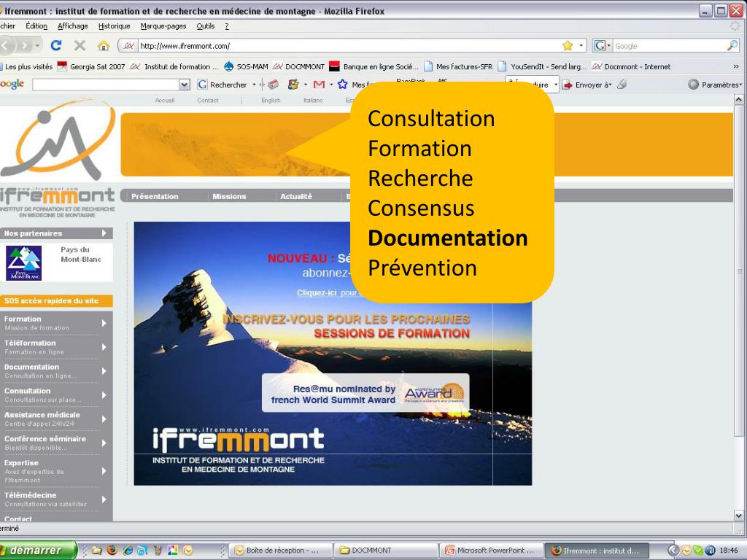The image size is (747, 560).
Task: Click Rechercher button in Google toolbar
Action: pyautogui.click(x=222, y=85)
